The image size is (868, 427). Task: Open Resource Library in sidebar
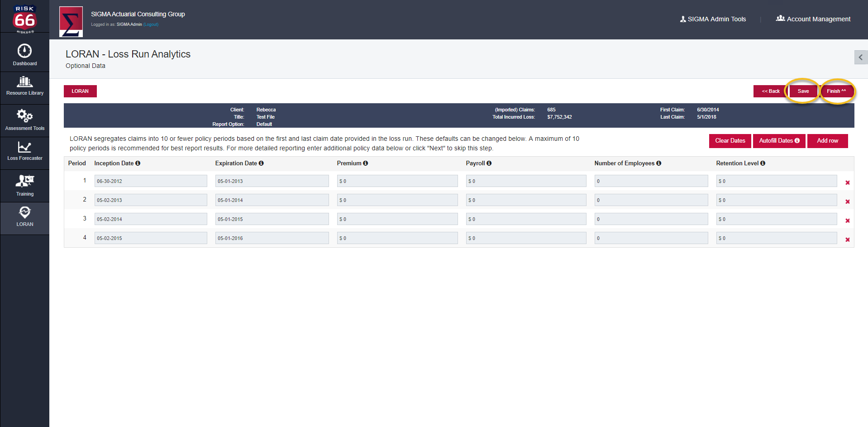click(24, 86)
